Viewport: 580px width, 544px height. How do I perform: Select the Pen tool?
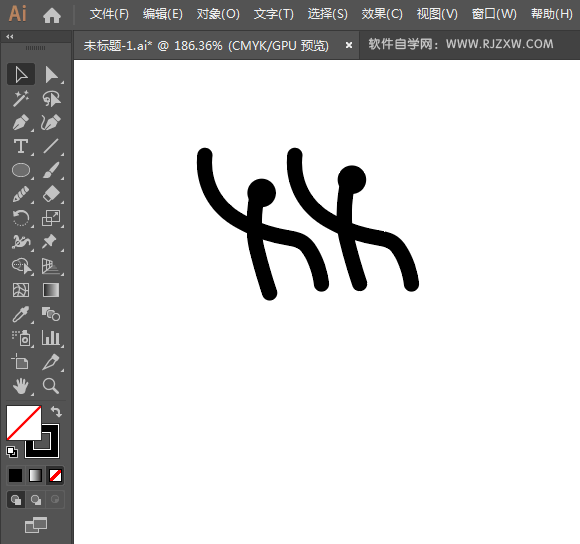pyautogui.click(x=21, y=122)
